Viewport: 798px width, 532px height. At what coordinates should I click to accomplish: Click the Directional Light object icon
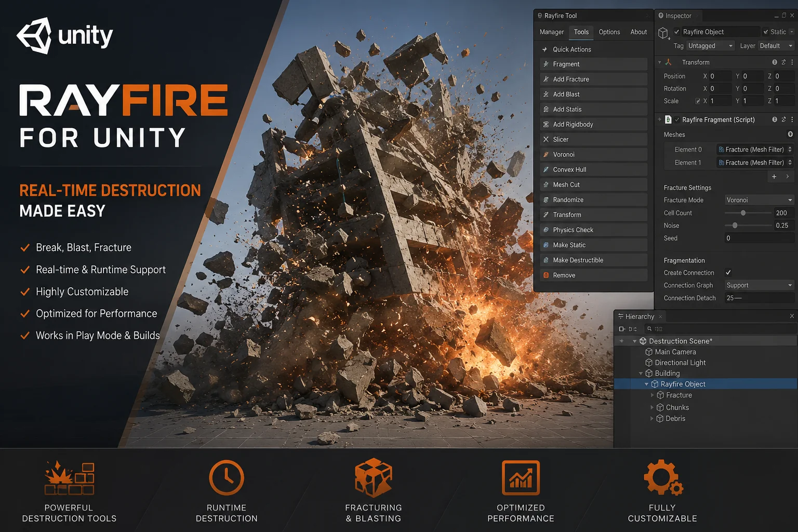point(649,363)
